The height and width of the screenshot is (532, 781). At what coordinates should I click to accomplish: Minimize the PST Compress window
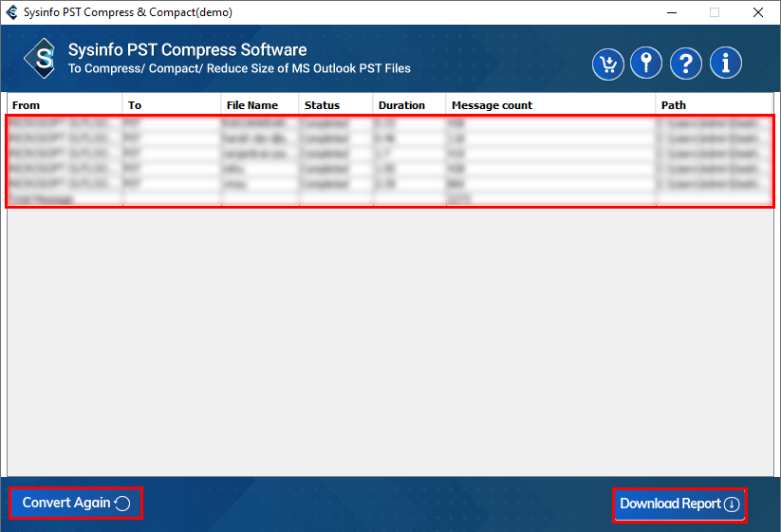672,12
